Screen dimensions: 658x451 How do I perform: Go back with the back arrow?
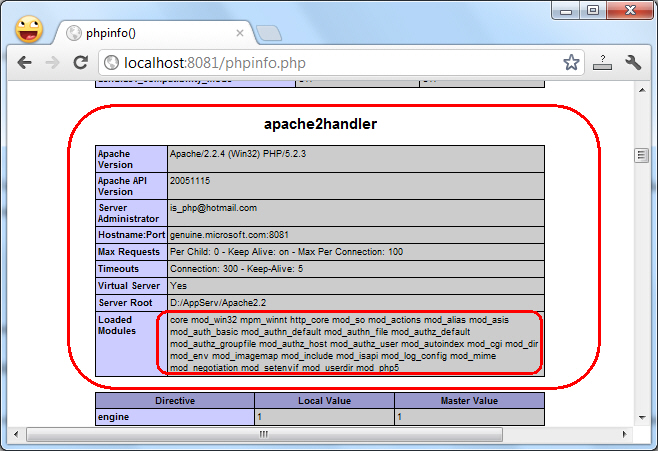tap(25, 63)
